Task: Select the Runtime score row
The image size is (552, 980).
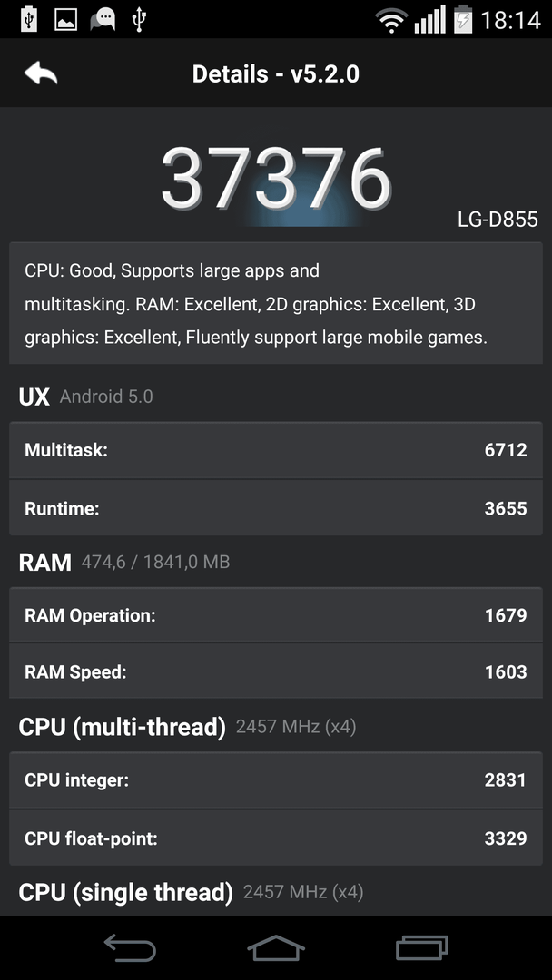Action: tap(276, 508)
